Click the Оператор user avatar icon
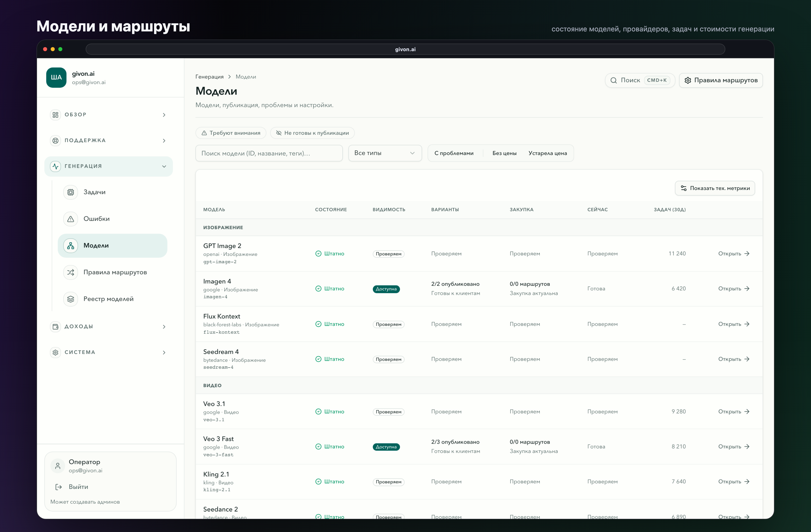The image size is (811, 532). pyautogui.click(x=58, y=466)
